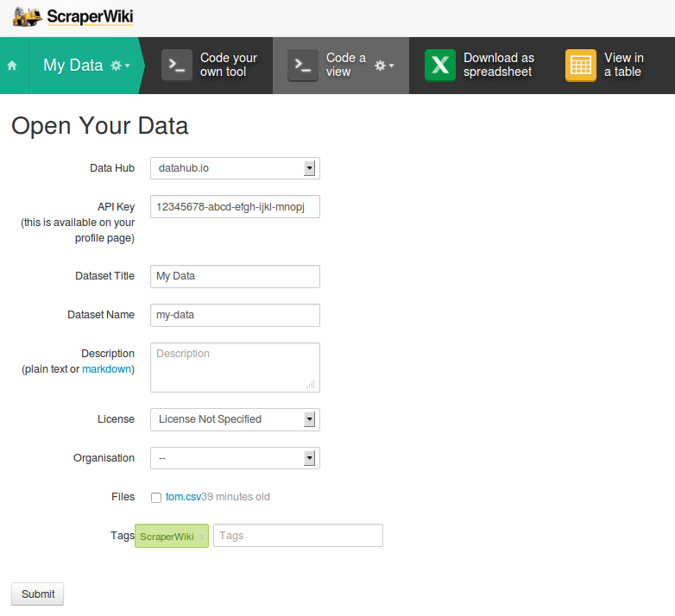Focus the Description text area
The width and height of the screenshot is (675, 616).
[235, 368]
